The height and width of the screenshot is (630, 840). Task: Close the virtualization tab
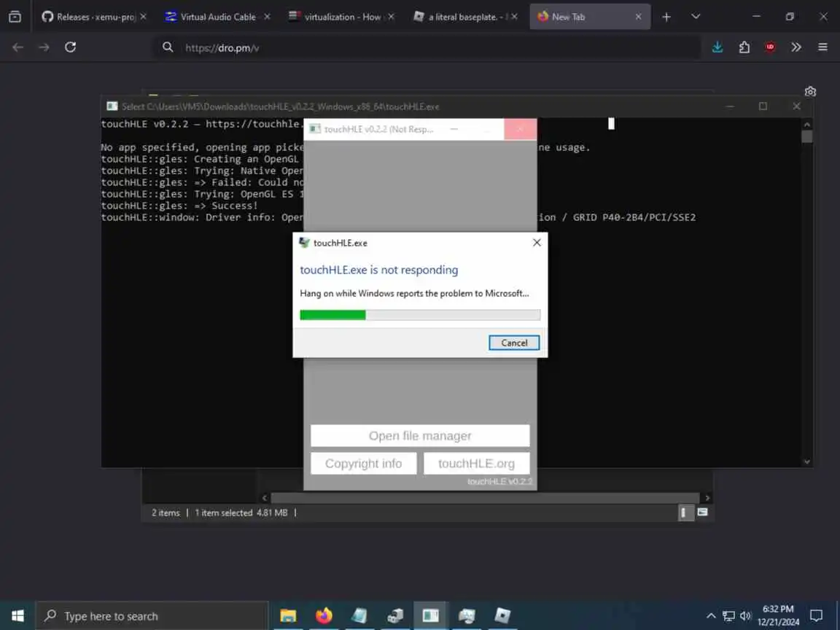coord(391,17)
